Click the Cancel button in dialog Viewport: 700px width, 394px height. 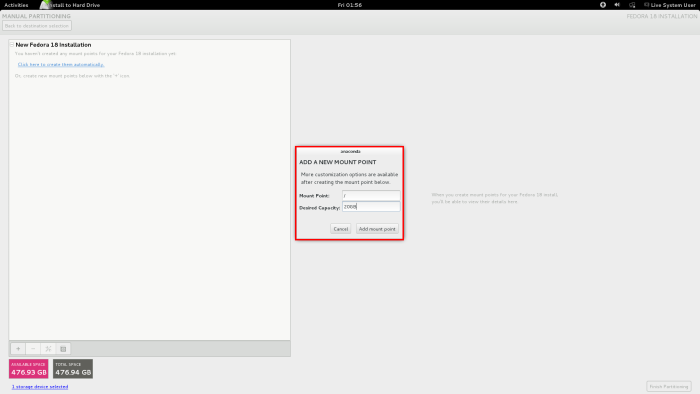point(341,229)
